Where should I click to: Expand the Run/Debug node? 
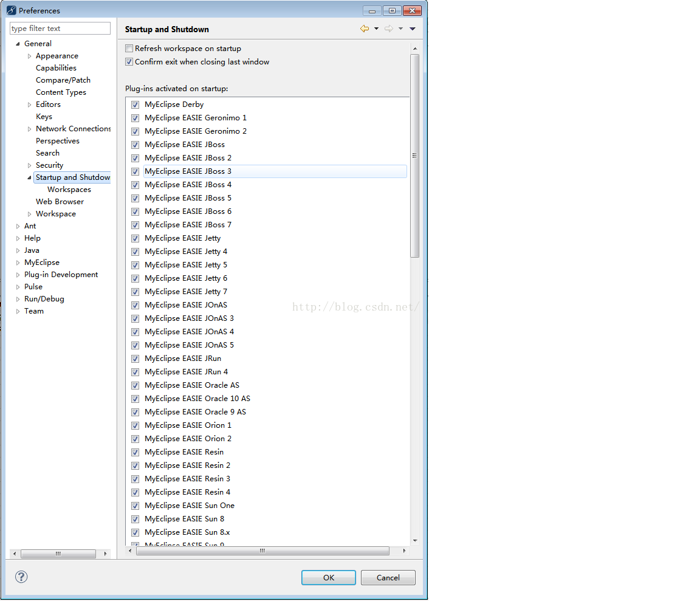[x=18, y=299]
